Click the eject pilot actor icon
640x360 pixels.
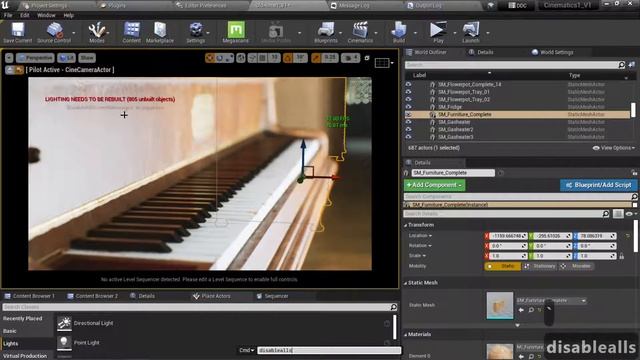coord(9,70)
